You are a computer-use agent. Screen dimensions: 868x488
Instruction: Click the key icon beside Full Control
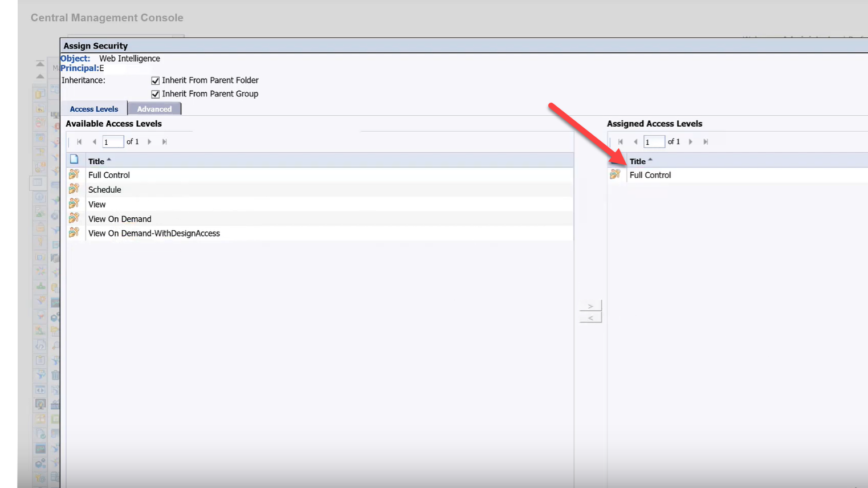[x=74, y=175]
